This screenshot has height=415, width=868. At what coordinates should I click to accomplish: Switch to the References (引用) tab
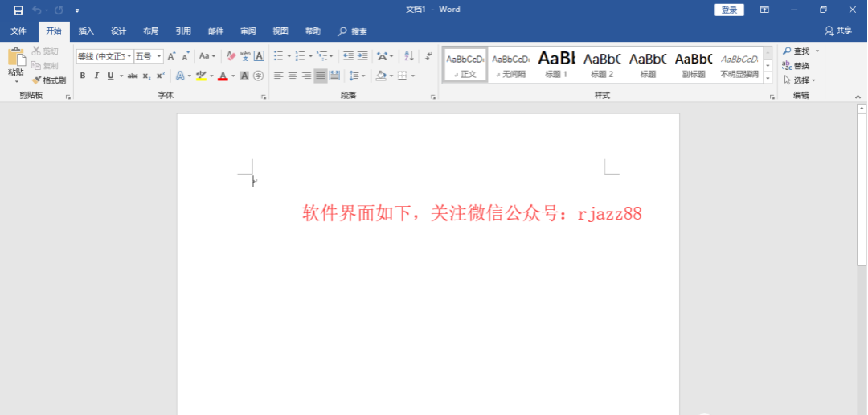tap(183, 31)
